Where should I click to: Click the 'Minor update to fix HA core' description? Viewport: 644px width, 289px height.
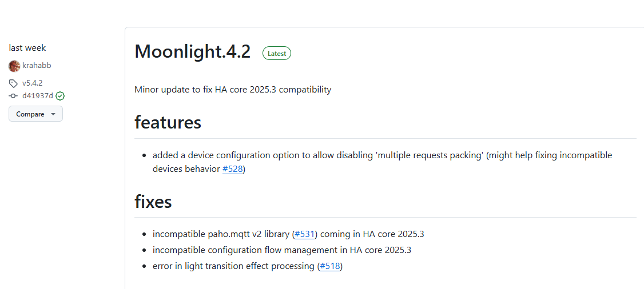click(233, 90)
